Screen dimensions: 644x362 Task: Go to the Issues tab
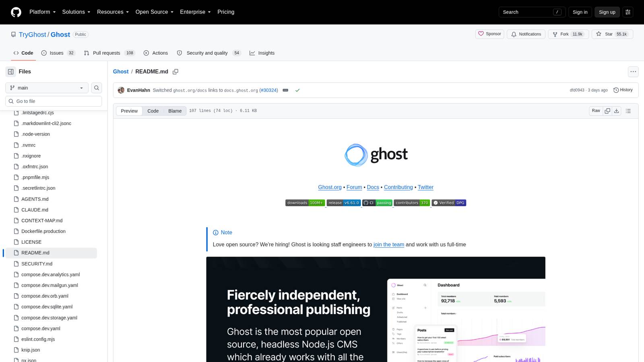click(x=58, y=53)
